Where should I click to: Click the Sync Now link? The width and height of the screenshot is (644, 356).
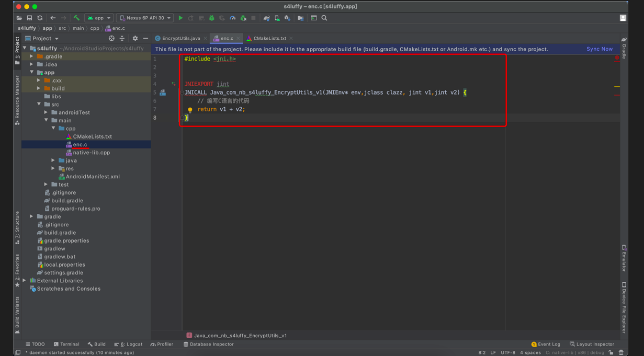(600, 49)
